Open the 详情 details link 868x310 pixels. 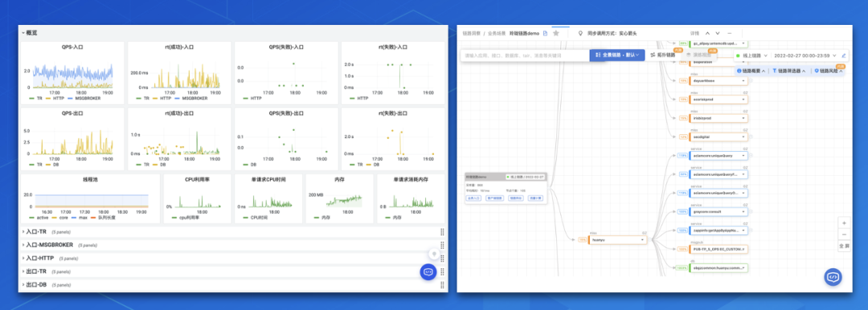pyautogui.click(x=694, y=33)
